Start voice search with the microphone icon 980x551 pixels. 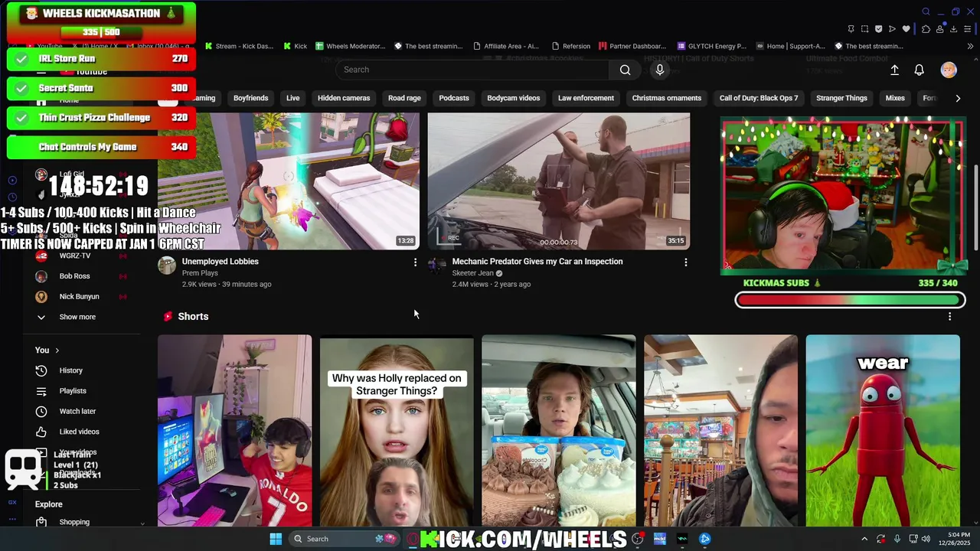click(x=659, y=70)
